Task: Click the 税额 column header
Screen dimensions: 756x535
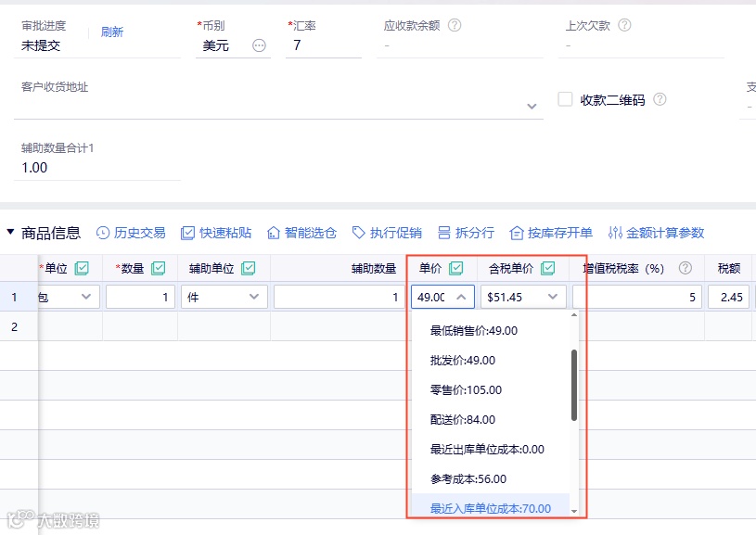Action: coord(728,269)
